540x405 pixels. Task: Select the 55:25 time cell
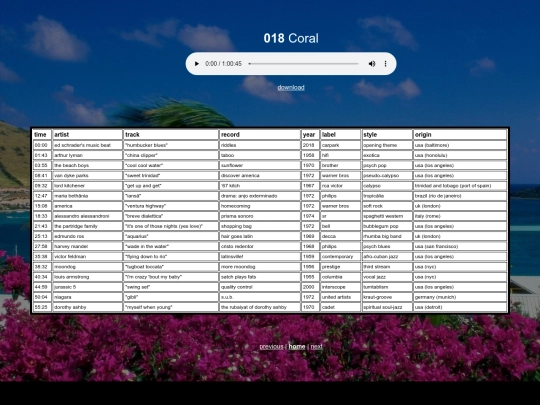tap(42, 307)
